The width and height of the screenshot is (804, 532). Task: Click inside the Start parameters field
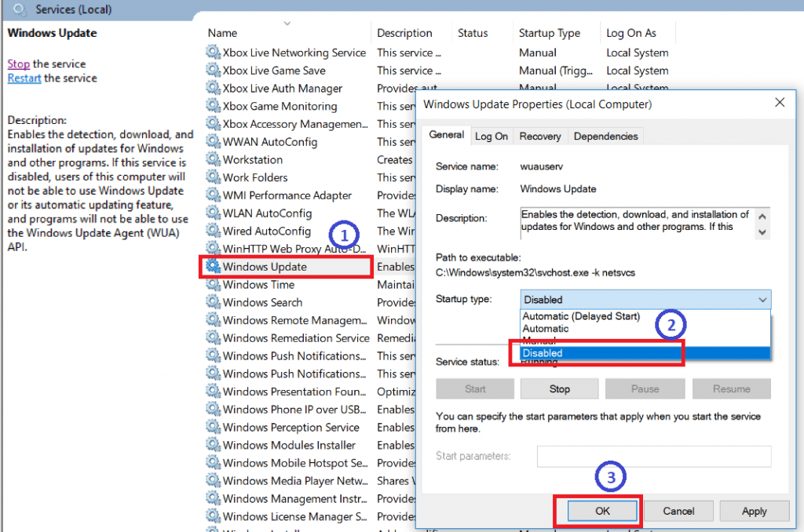(x=654, y=456)
